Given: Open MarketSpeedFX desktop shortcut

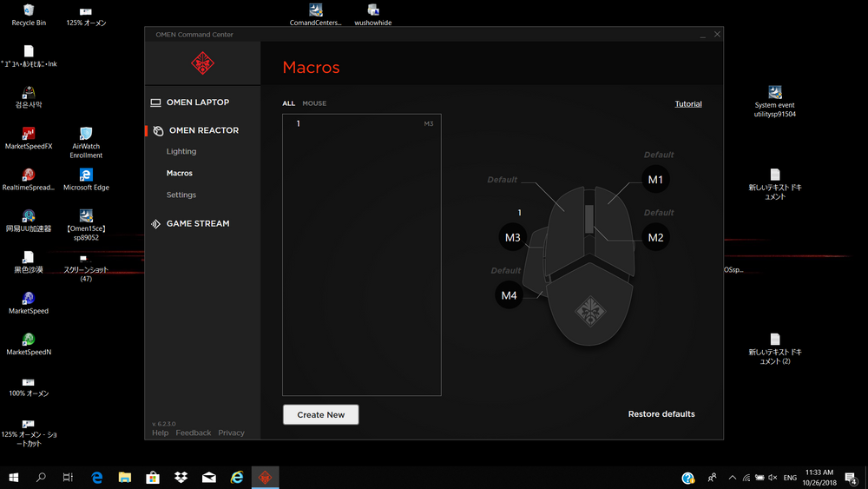Looking at the screenshot, I should tap(29, 138).
